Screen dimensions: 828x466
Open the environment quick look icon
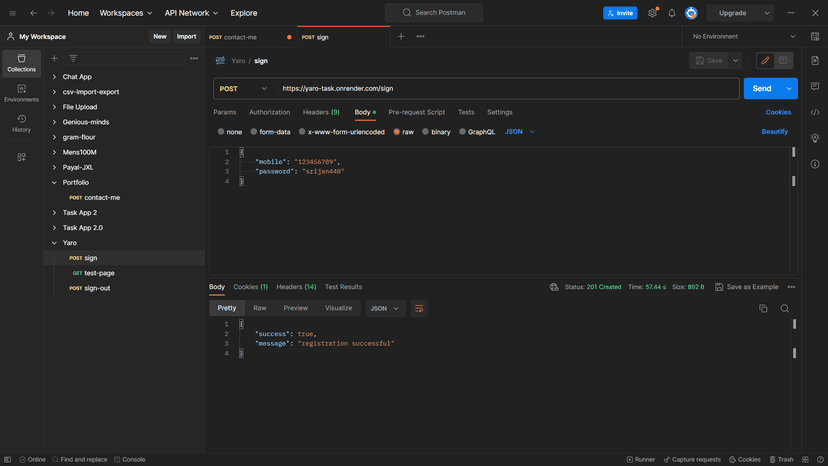815,36
